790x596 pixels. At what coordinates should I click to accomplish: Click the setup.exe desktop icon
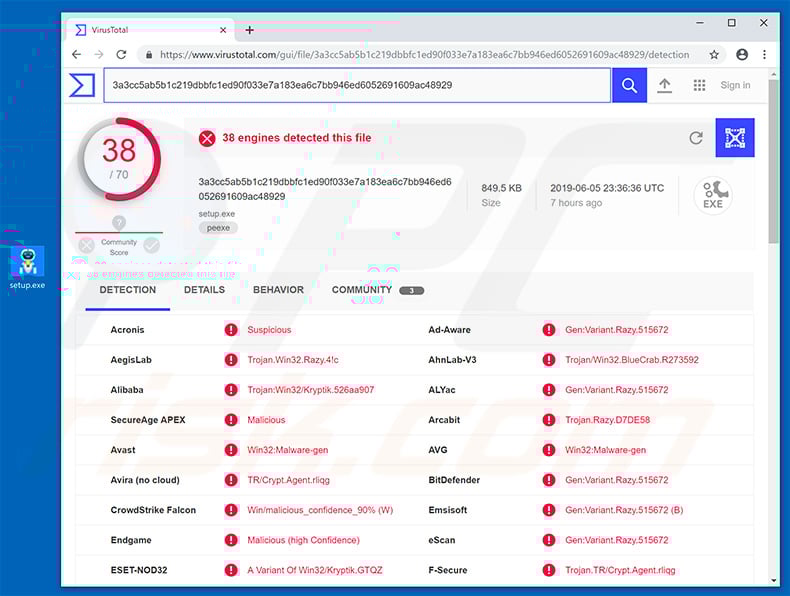tap(28, 268)
